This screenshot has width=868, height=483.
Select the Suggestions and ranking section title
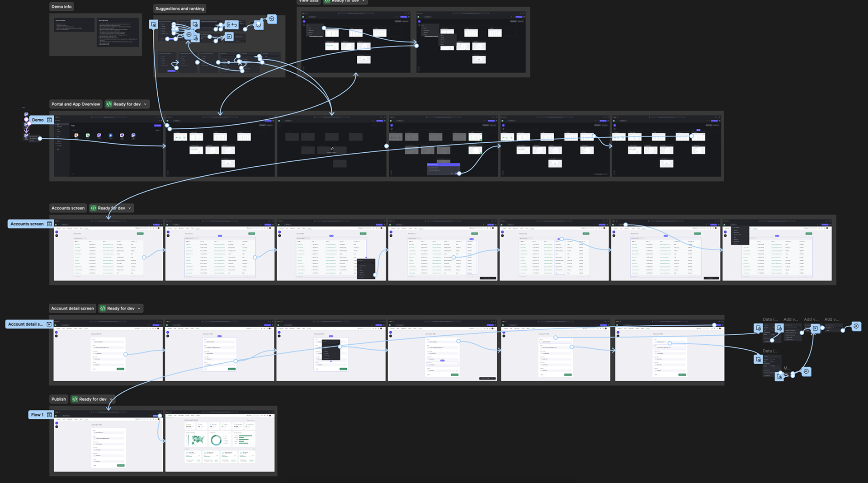tap(179, 9)
